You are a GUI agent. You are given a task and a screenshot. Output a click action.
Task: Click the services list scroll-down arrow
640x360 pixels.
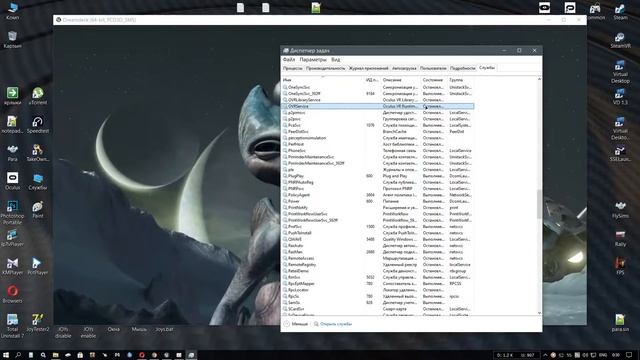tap(539, 313)
